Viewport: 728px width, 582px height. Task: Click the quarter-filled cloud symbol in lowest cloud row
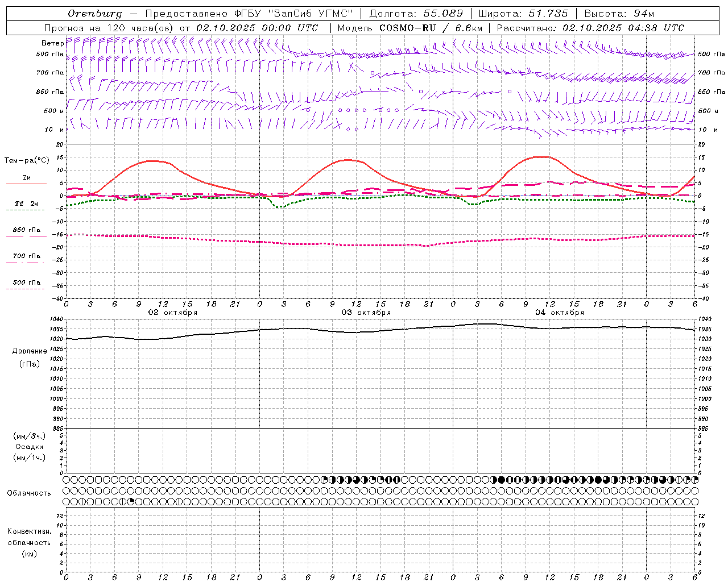[x=131, y=501]
